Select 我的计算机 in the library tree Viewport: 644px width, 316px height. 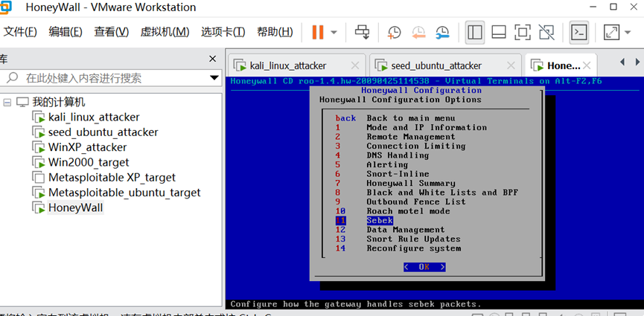click(59, 102)
